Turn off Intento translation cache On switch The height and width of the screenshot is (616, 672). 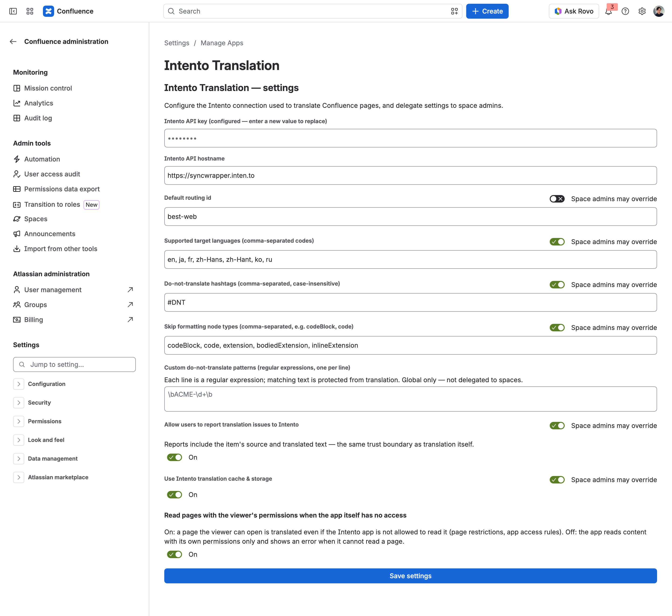pos(174,495)
